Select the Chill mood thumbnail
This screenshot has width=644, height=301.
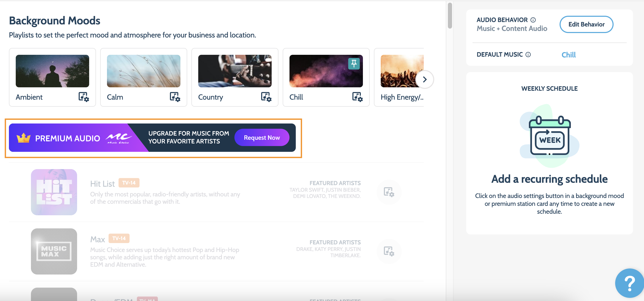click(x=326, y=71)
